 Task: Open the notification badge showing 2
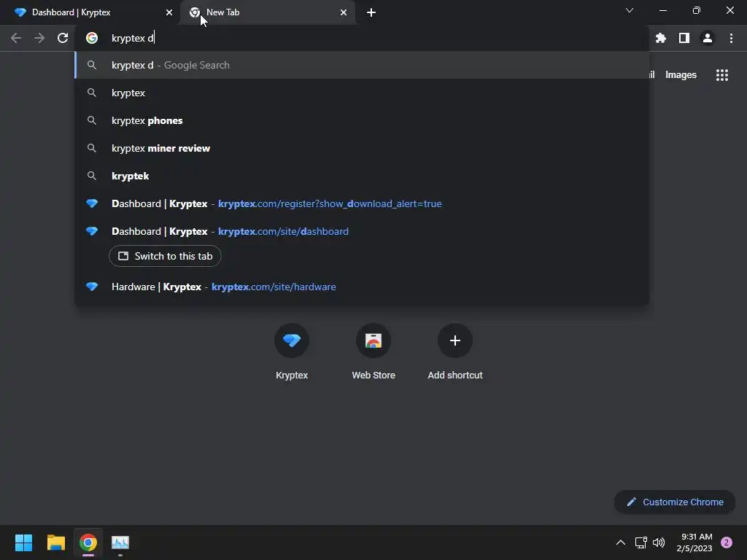(727, 542)
